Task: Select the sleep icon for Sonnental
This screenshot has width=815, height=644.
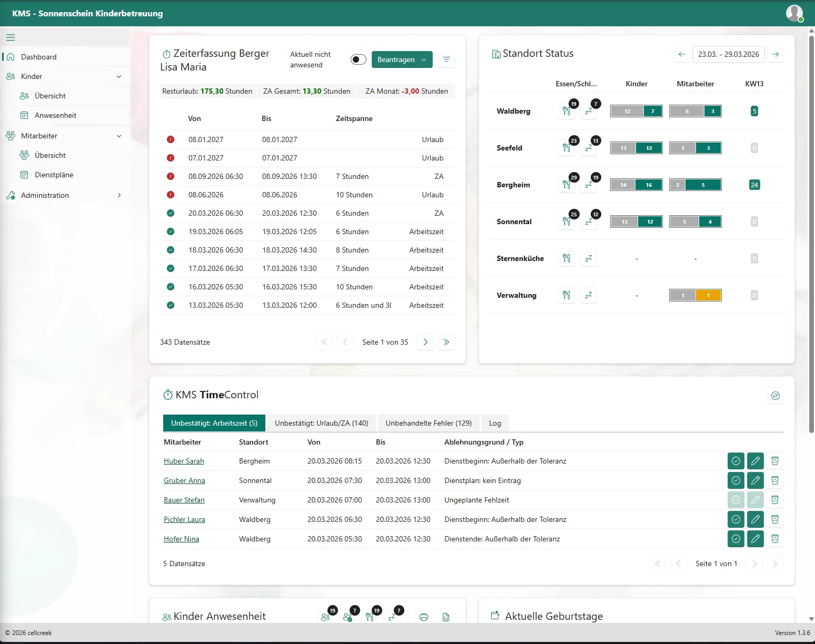Action: click(588, 222)
